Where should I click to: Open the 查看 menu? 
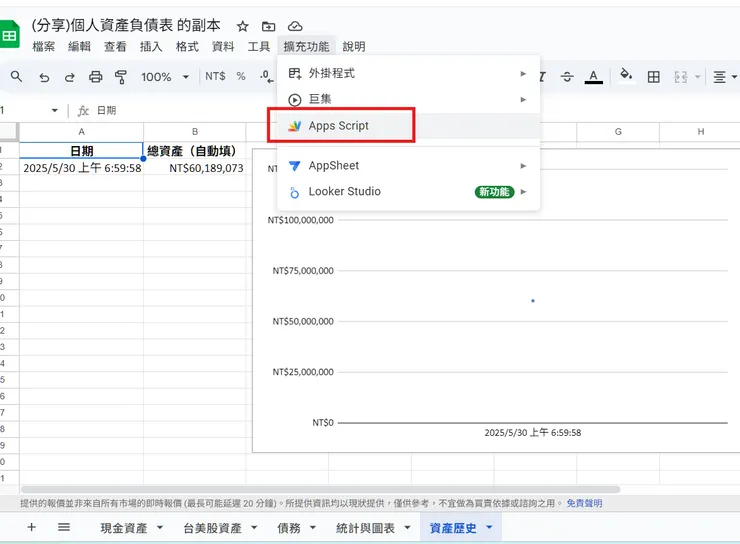[115, 46]
